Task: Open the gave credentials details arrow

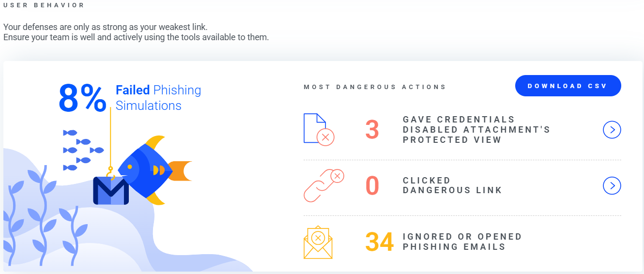Action: tap(612, 130)
